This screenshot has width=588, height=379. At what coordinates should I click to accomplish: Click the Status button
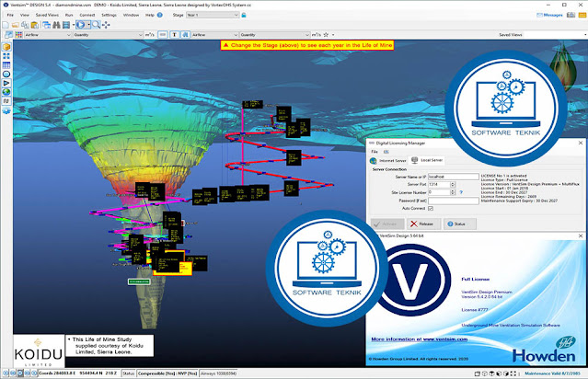click(x=459, y=224)
